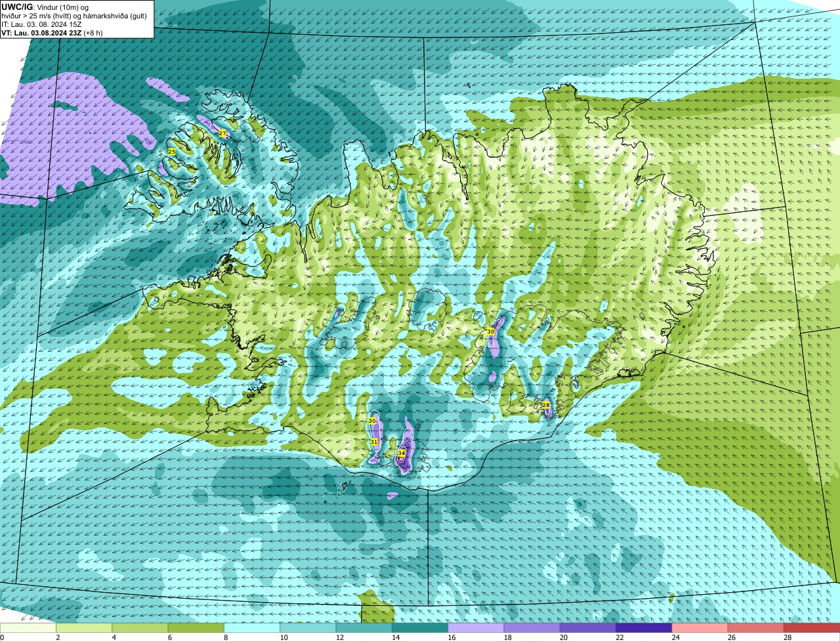Click the 10–12 m/s legend color swatch
Viewport: 840px width, 642px height.
click(x=308, y=628)
